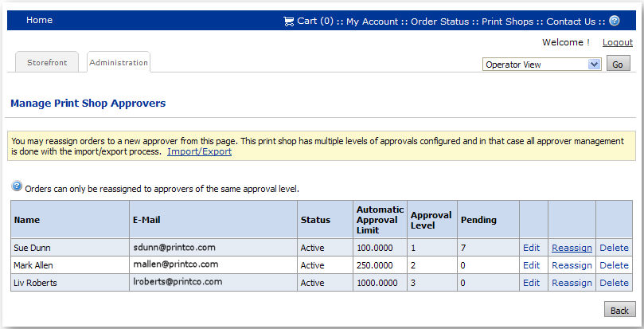
Task: Go to Home page
Action: [39, 21]
